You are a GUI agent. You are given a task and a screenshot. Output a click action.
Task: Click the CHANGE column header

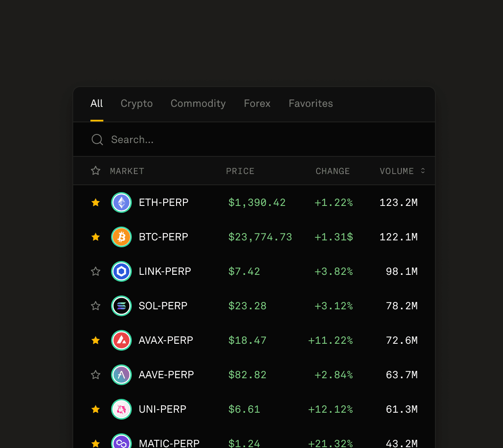pyautogui.click(x=332, y=171)
